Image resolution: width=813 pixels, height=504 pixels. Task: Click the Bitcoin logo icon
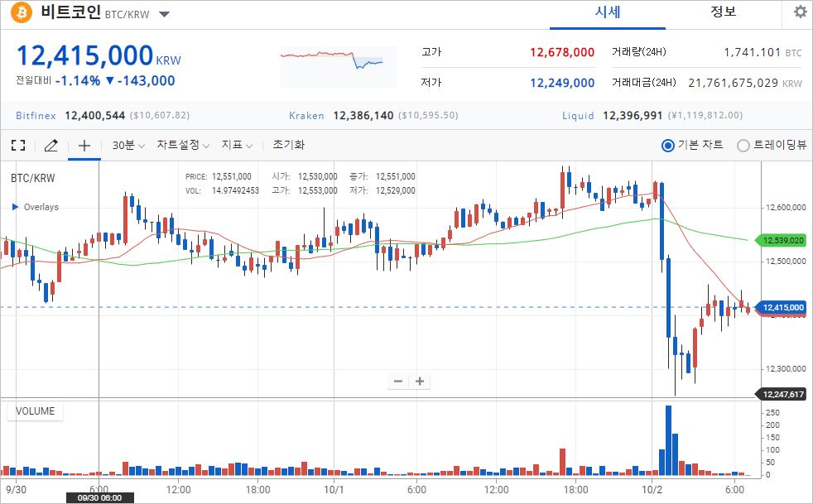tap(22, 12)
